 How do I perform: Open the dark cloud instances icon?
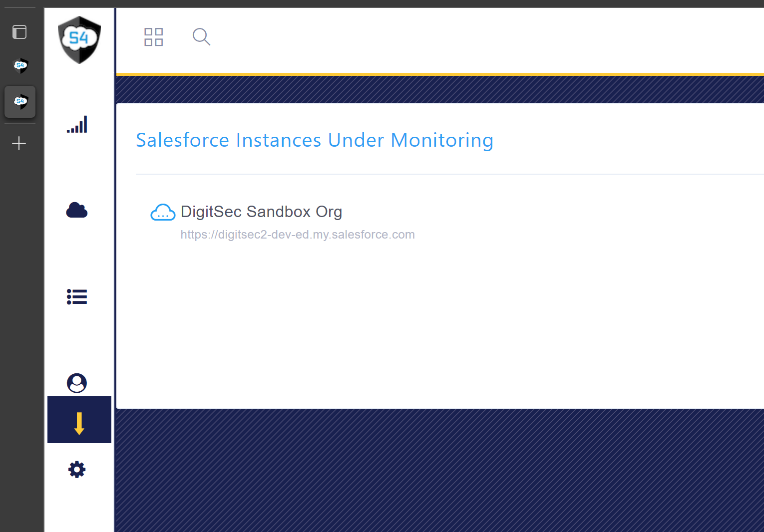point(77,210)
